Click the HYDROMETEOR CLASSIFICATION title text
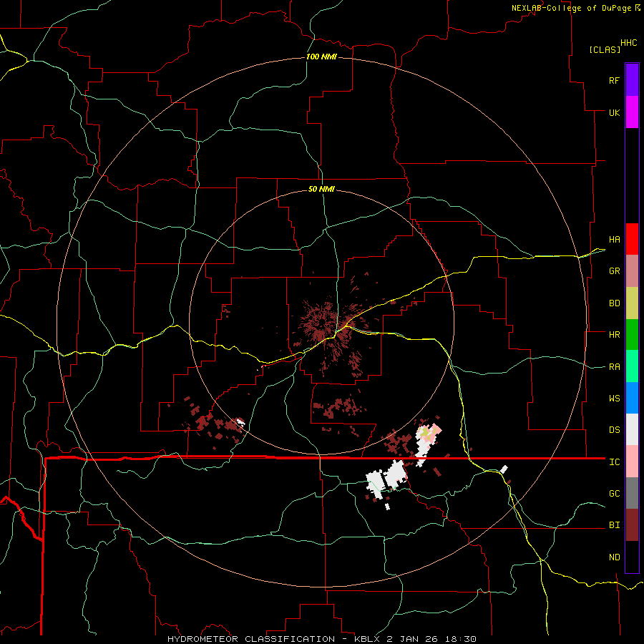The image size is (644, 644). (251, 639)
